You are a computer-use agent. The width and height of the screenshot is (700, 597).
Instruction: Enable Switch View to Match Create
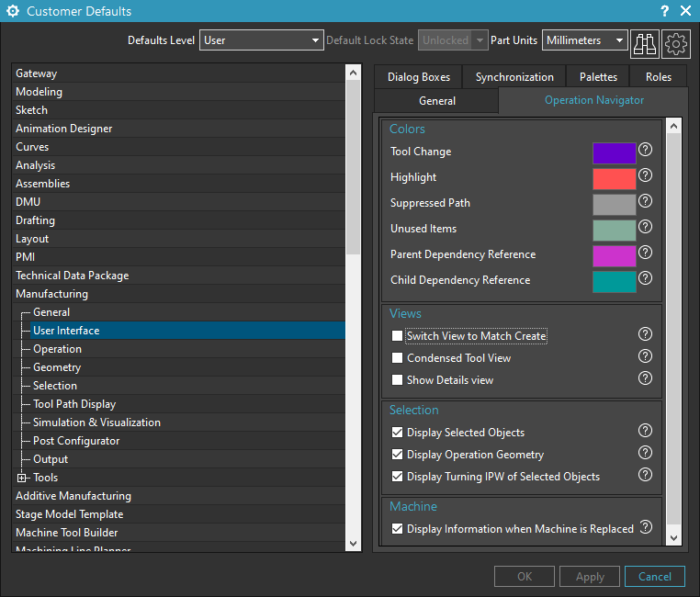tap(397, 335)
